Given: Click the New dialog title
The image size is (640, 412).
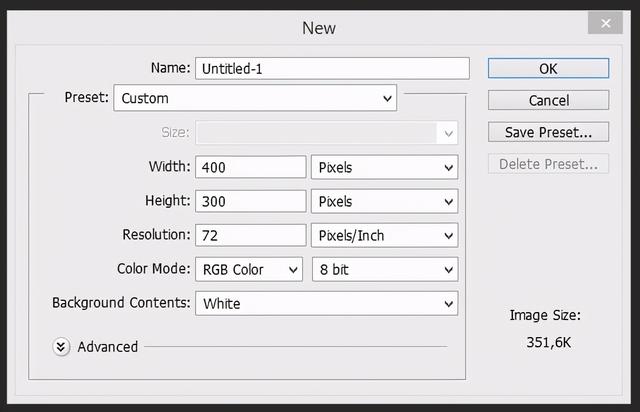Looking at the screenshot, I should pos(319,28).
